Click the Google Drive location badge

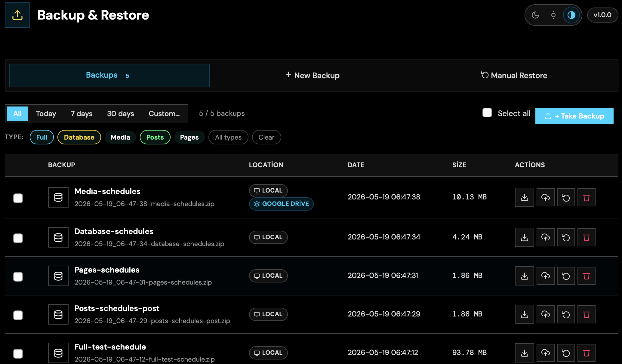point(282,204)
